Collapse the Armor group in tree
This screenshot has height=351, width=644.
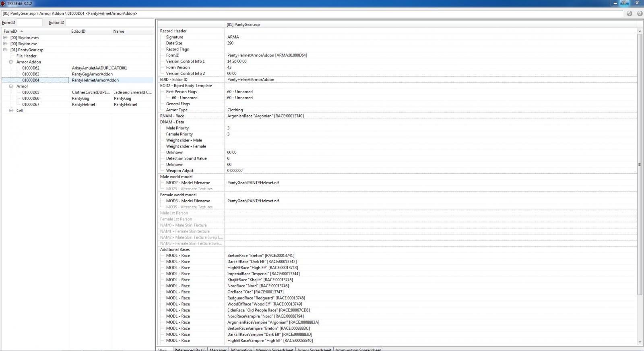pyautogui.click(x=11, y=86)
